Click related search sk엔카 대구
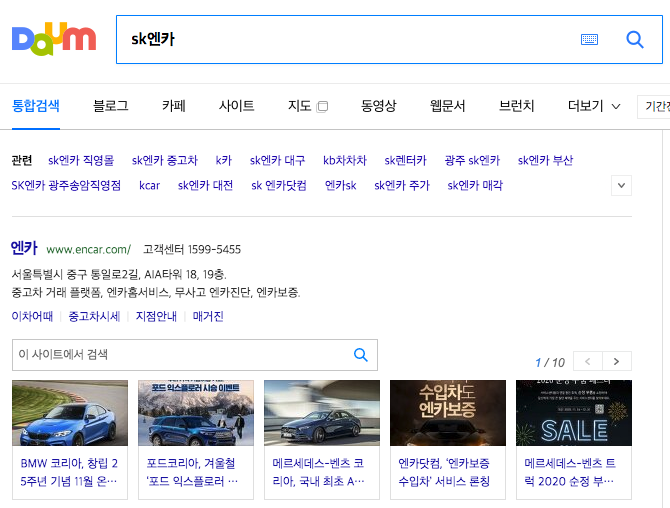The height and width of the screenshot is (508, 670). (277, 161)
